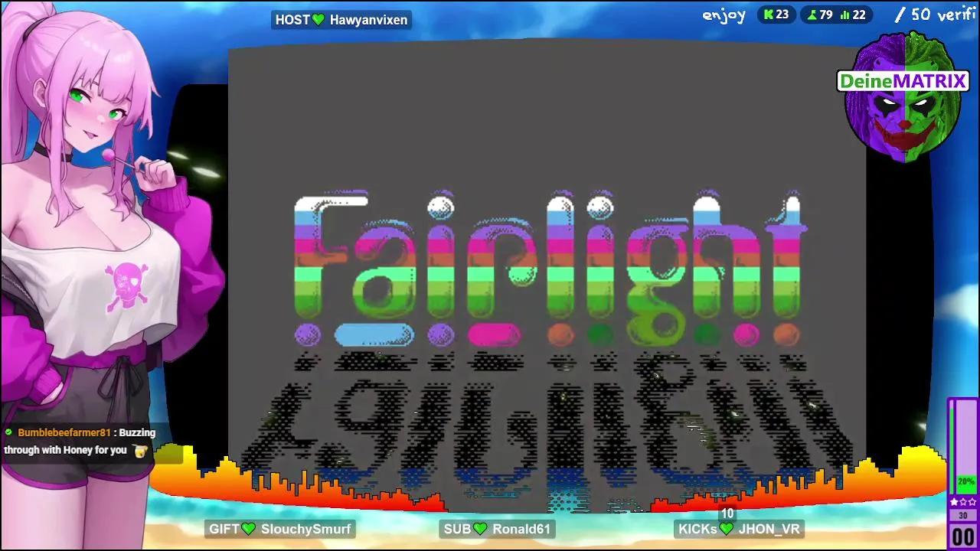The image size is (980, 551).
Task: Click the 20% green progress bar
Action: point(966,485)
